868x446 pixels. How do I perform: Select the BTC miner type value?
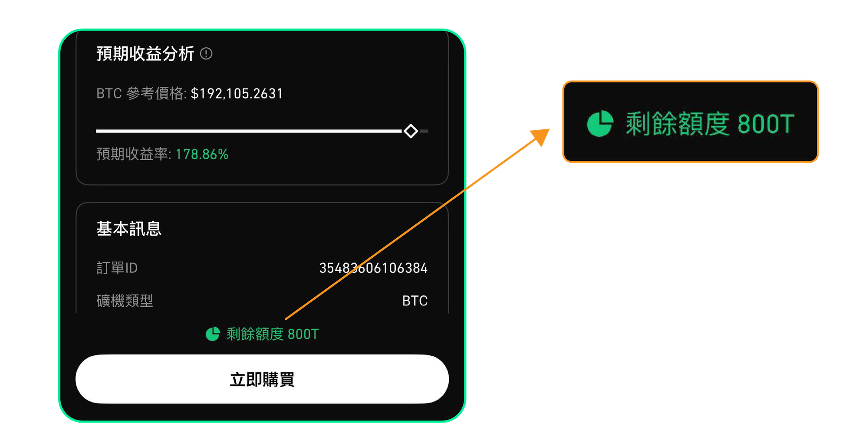click(415, 301)
